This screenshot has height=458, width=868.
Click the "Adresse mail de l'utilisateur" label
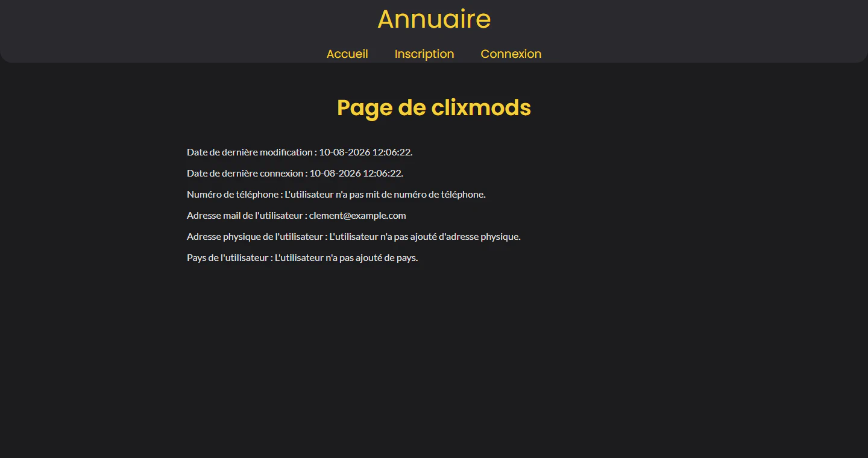[x=245, y=215]
